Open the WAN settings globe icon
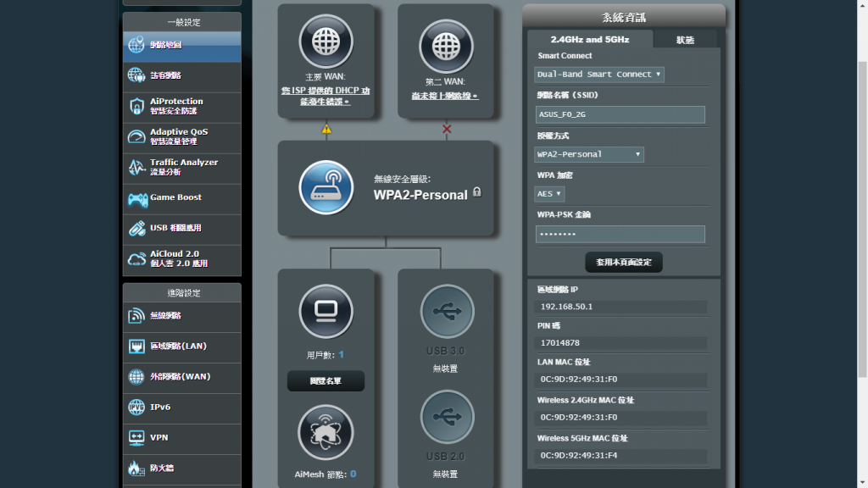 point(136,376)
